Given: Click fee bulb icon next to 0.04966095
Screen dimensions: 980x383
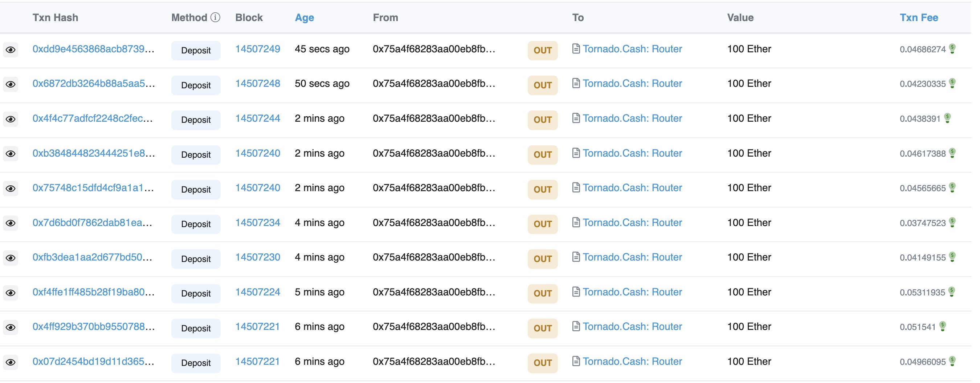Looking at the screenshot, I should click(953, 362).
